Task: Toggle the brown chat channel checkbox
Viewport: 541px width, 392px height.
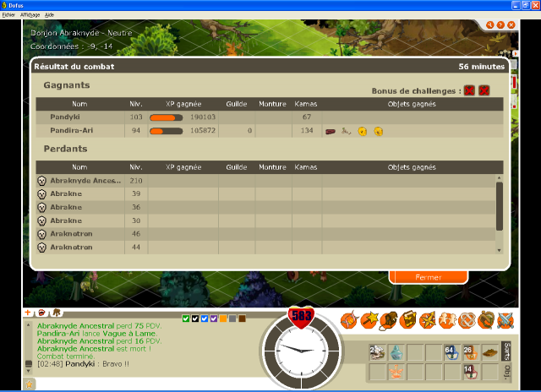Action: point(243,318)
